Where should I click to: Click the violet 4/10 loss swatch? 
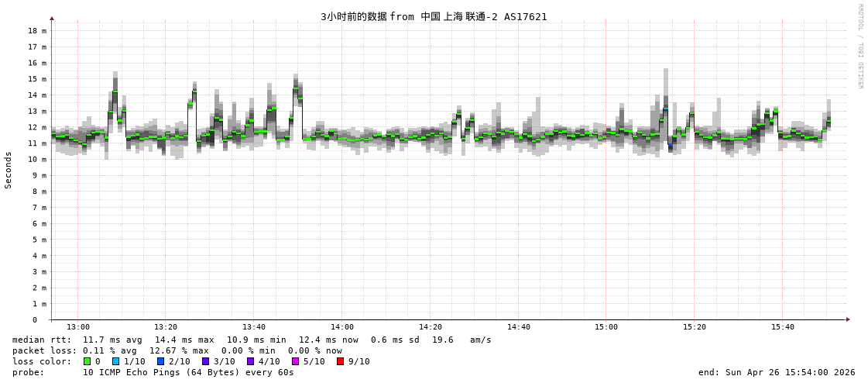250,361
